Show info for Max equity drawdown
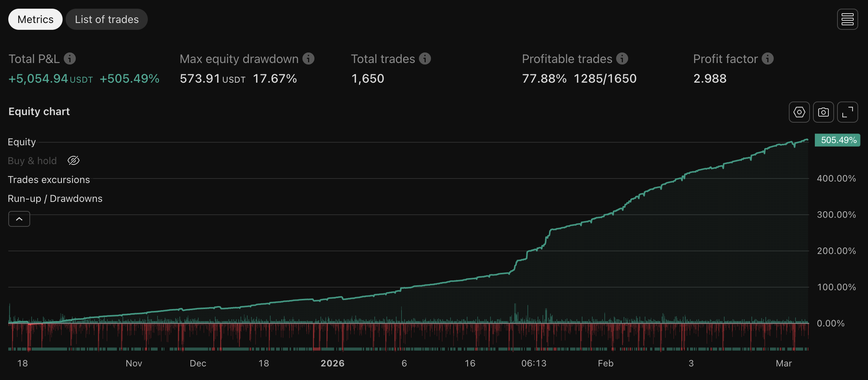The image size is (868, 380). 308,58
